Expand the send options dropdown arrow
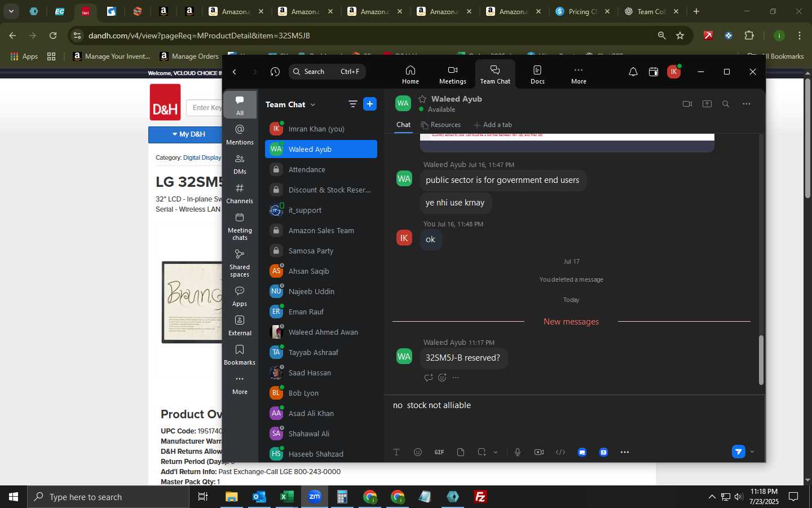 coord(752,452)
